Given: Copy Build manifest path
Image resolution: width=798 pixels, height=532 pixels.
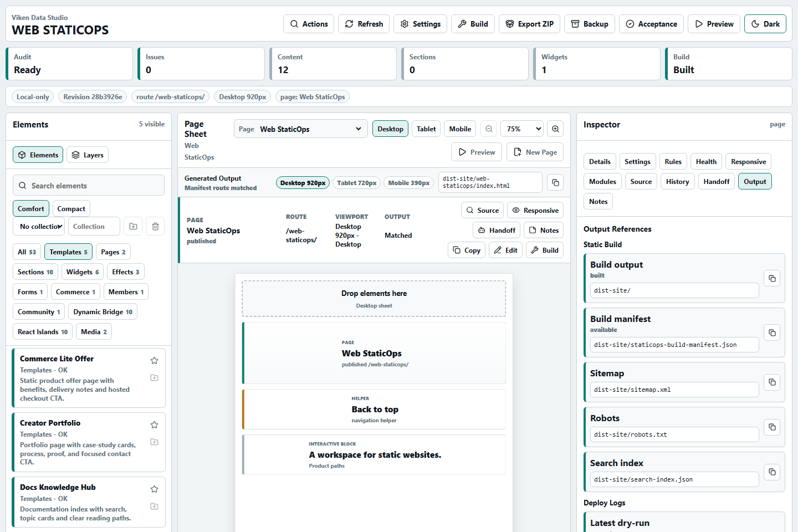Looking at the screenshot, I should click(x=772, y=332).
